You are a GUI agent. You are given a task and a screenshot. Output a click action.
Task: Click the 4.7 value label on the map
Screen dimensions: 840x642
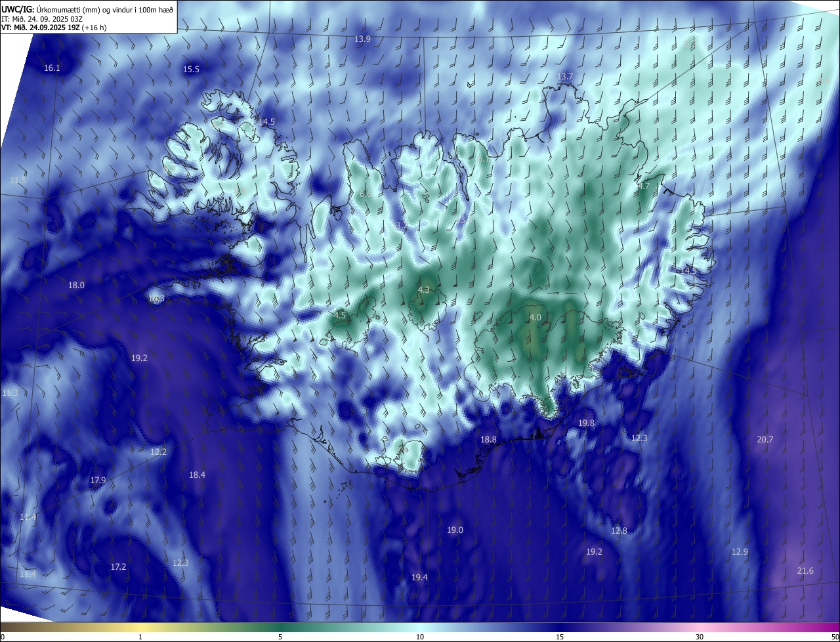pos(644,186)
